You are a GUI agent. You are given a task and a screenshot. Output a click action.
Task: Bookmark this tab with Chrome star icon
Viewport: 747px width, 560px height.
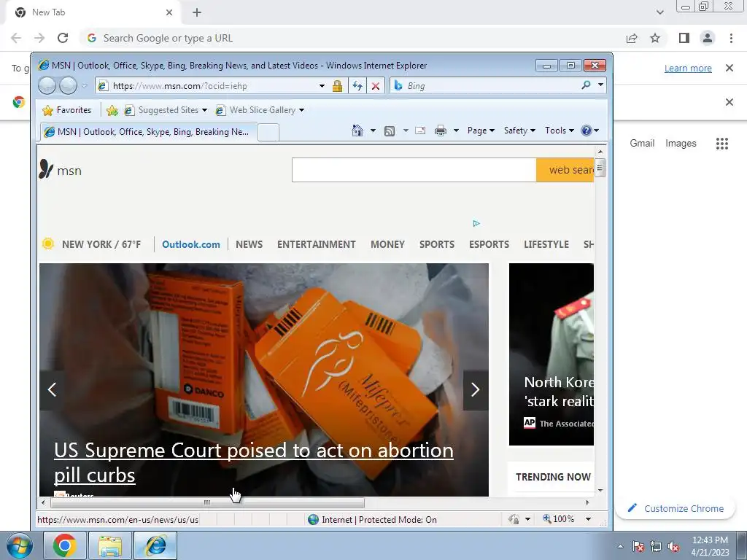[655, 38]
